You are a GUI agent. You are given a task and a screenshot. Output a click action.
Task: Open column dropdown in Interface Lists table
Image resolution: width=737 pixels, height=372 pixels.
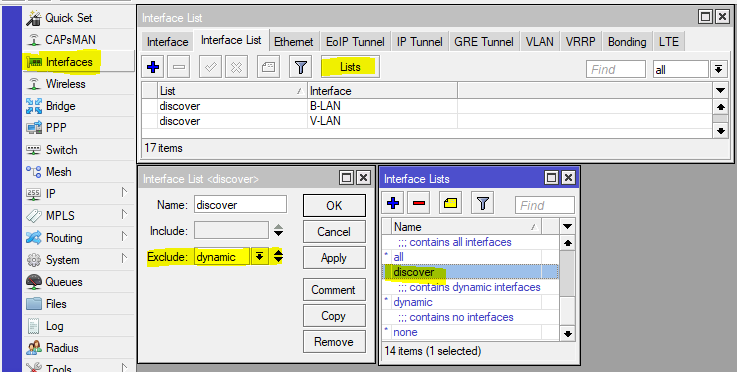567,227
